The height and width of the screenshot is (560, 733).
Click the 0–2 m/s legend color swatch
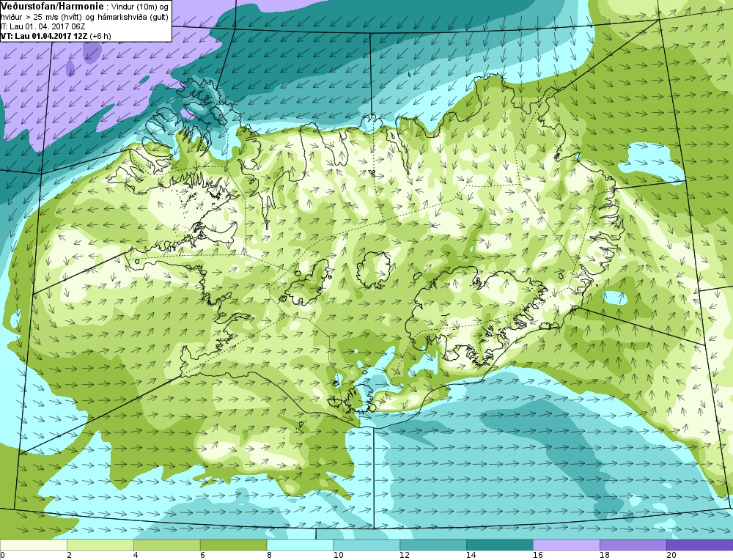(33, 545)
